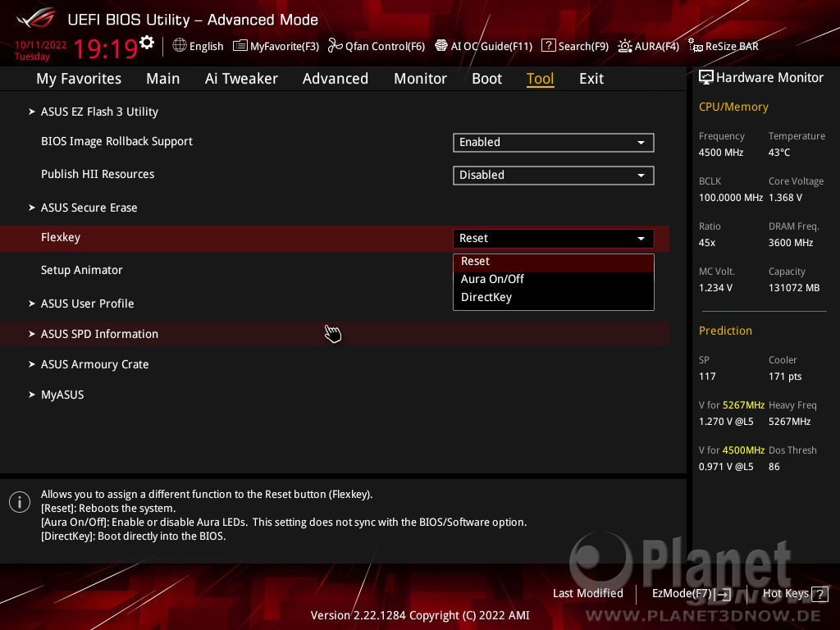Choose Aura On/Off option
This screenshot has height=630, width=840.
tap(554, 279)
